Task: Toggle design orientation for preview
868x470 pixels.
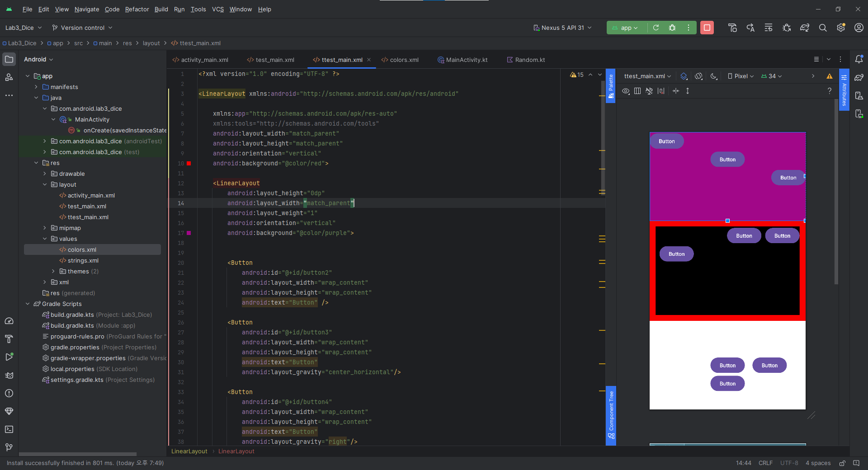Action: pyautogui.click(x=699, y=76)
